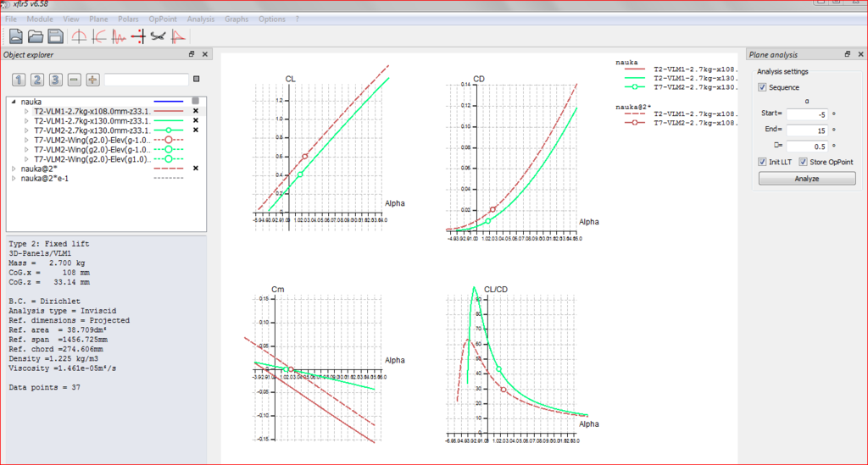Click the Start angle input field
The image size is (868, 465).
coord(805,113)
